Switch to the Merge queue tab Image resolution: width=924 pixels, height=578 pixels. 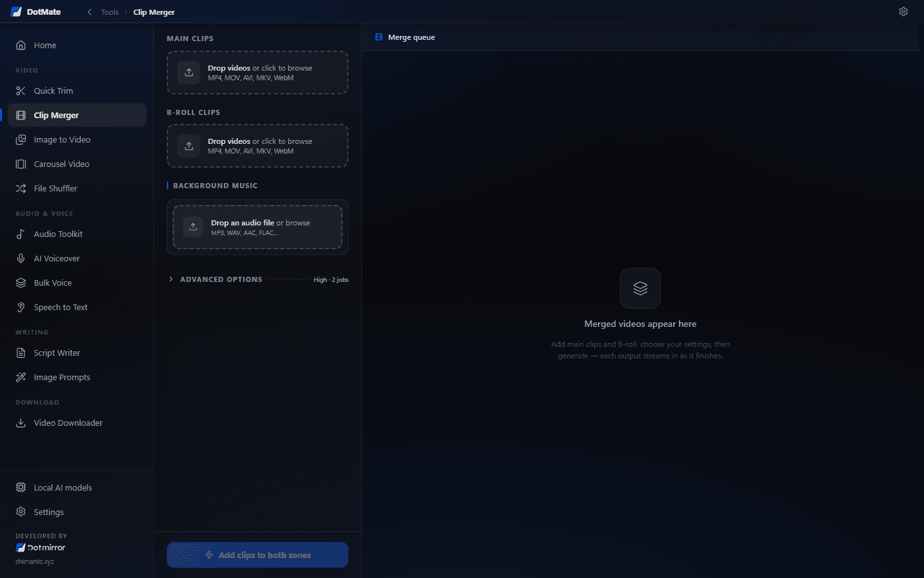[x=405, y=37]
